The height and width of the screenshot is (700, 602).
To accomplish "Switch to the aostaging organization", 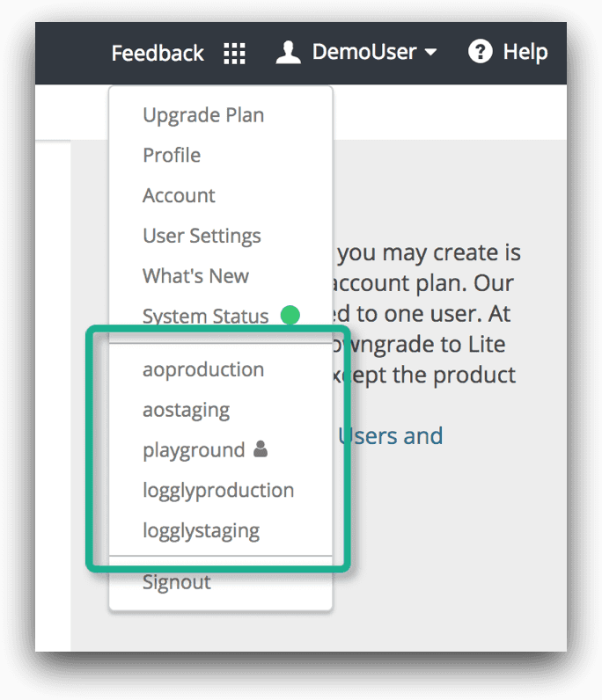I will pyautogui.click(x=186, y=410).
